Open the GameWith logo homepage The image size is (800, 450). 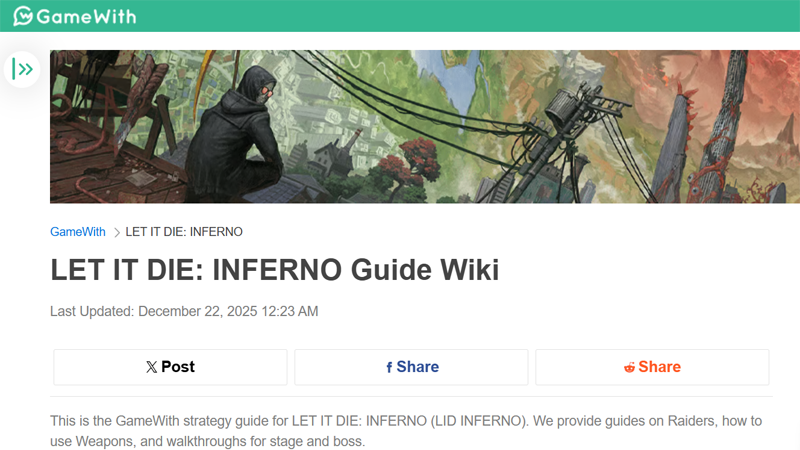coord(74,16)
